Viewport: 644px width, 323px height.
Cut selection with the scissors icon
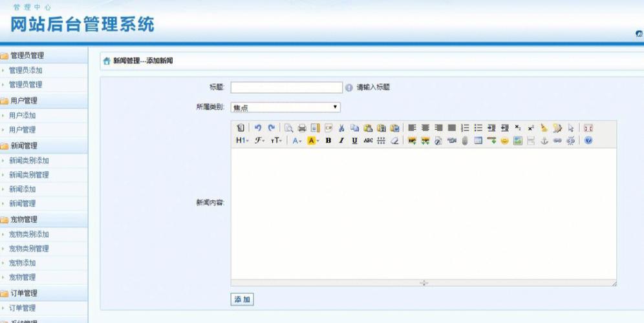coord(341,128)
